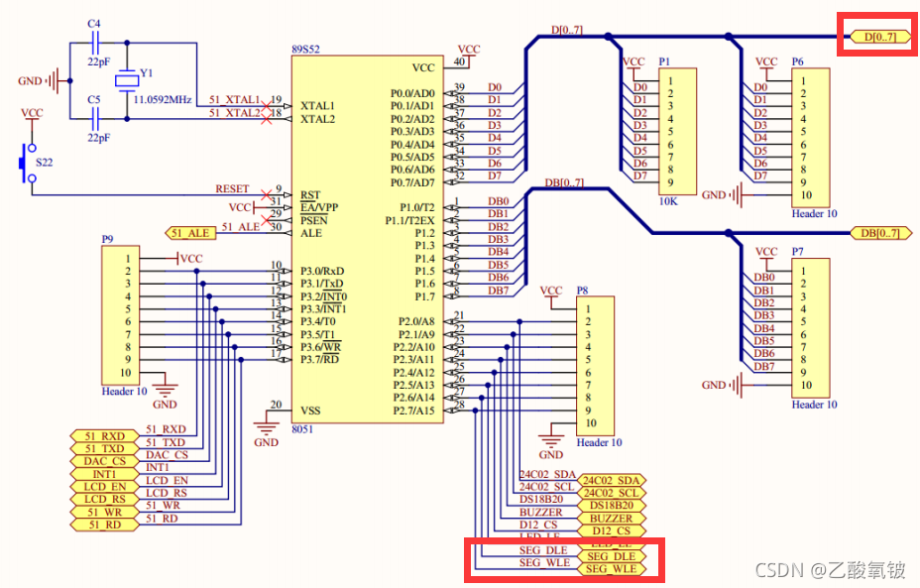Click the RESET net label
Screen dimensions: 920x588
232,189
